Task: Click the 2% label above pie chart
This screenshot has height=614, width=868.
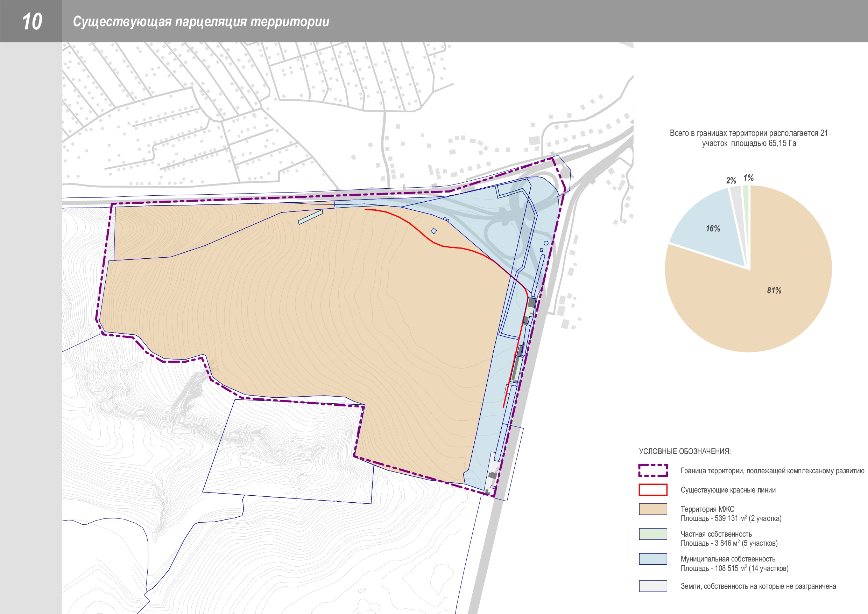Action: (x=731, y=181)
